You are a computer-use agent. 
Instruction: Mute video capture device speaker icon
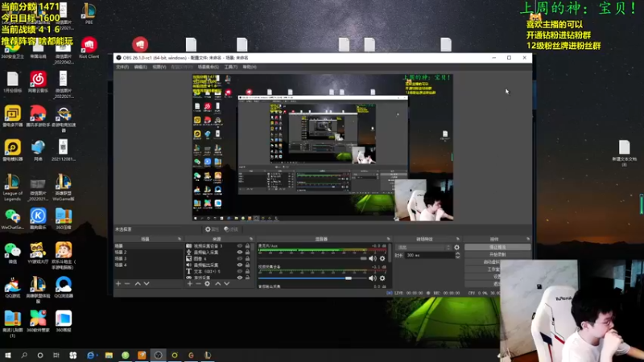372,278
